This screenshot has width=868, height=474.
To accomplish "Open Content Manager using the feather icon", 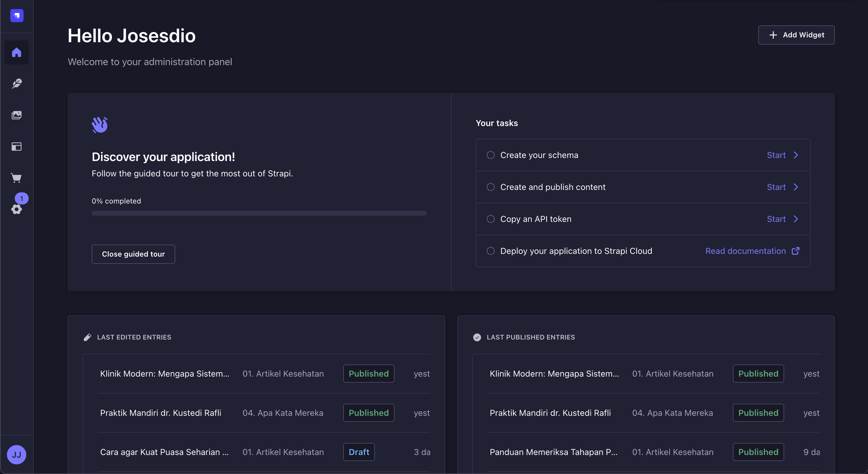I will pos(17,84).
